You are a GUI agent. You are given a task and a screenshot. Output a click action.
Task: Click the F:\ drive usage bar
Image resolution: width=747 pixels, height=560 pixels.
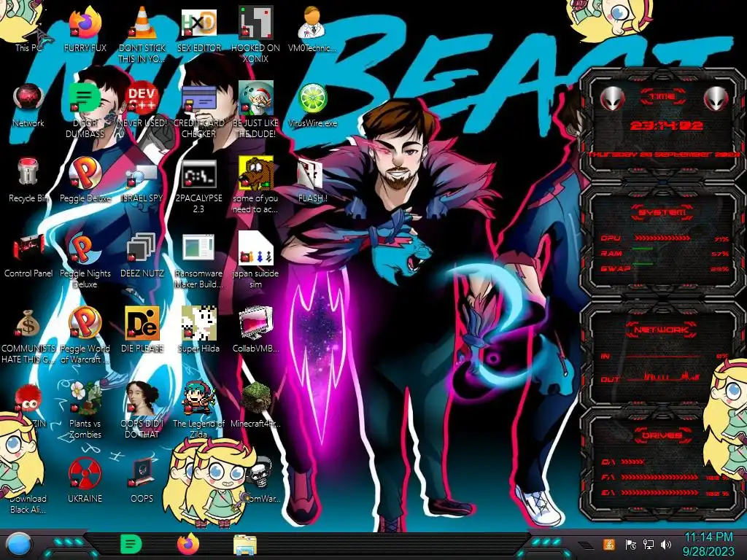click(659, 477)
